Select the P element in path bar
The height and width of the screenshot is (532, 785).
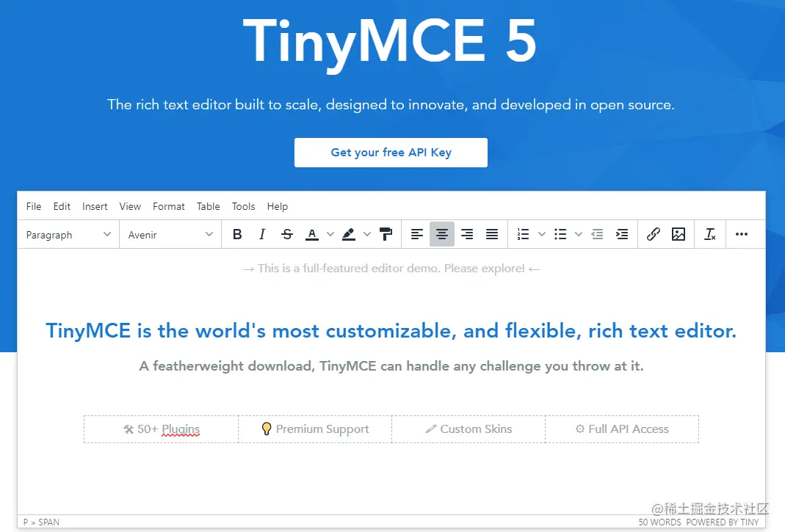tap(26, 522)
